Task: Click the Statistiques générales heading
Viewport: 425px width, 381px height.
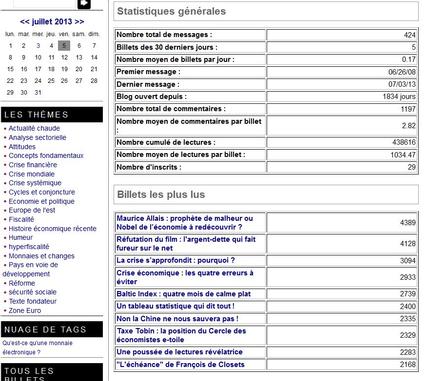Action: pos(171,11)
